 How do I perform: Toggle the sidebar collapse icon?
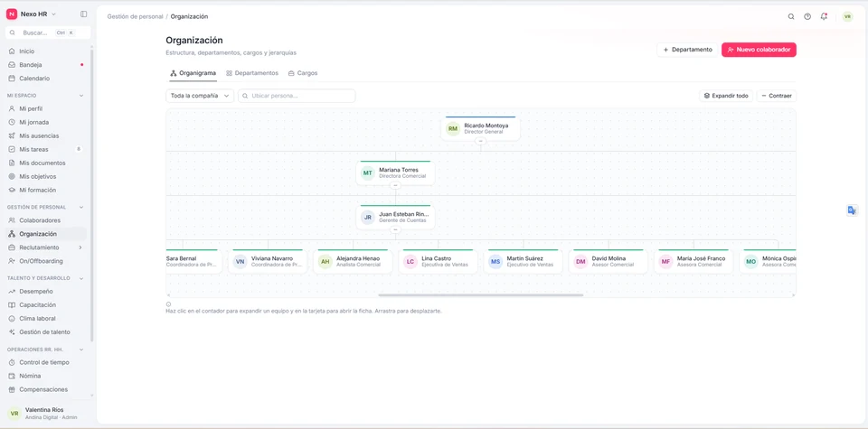(x=83, y=14)
